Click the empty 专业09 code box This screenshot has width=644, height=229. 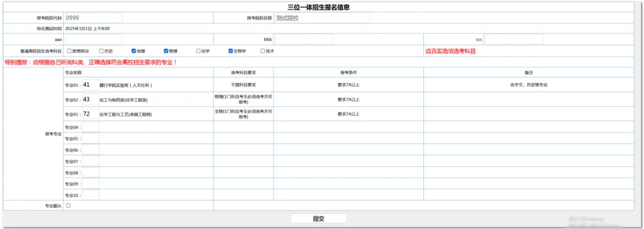click(x=91, y=184)
